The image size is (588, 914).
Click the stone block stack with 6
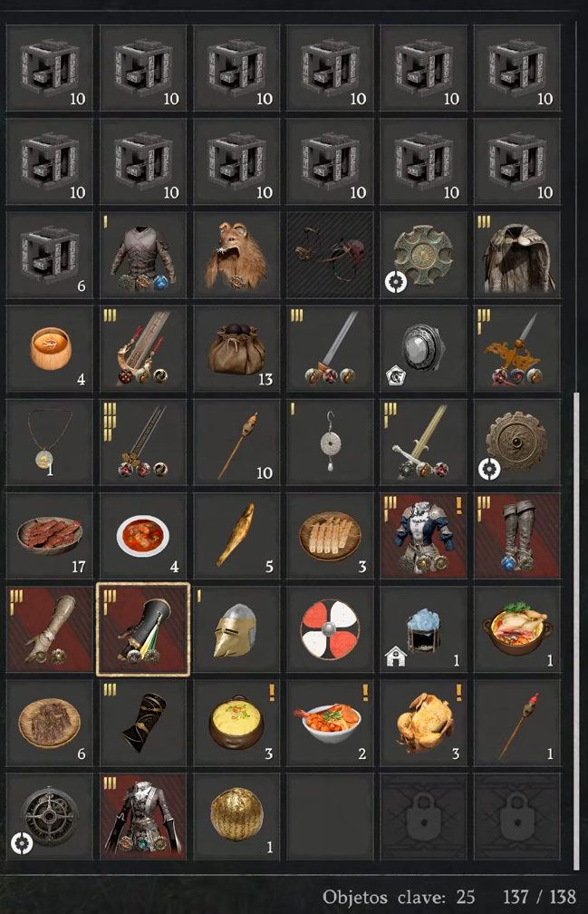click(50, 256)
